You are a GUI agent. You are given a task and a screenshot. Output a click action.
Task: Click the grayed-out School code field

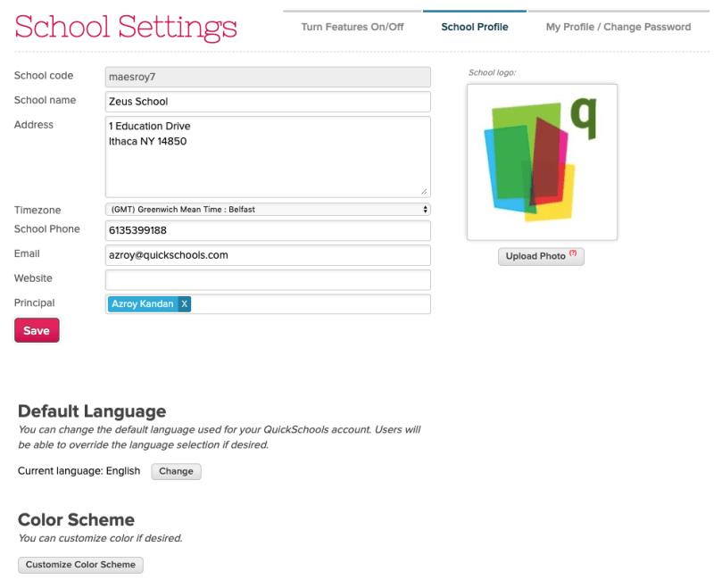(268, 77)
